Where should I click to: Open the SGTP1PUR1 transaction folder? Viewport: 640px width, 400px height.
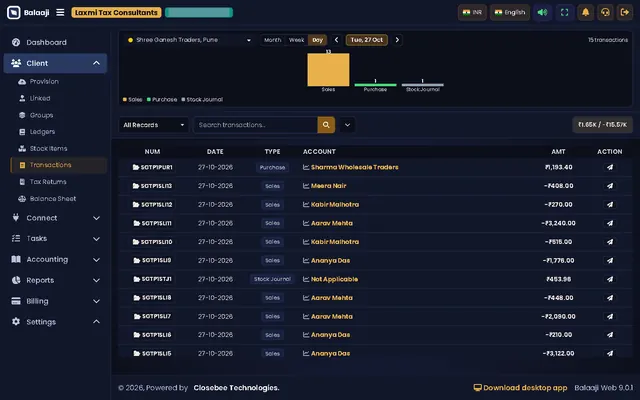click(152, 167)
